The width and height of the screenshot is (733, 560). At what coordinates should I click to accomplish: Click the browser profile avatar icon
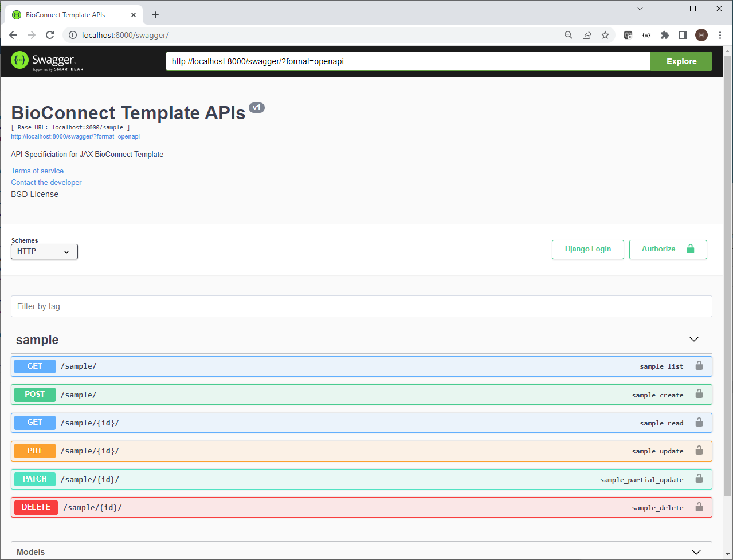click(x=701, y=35)
